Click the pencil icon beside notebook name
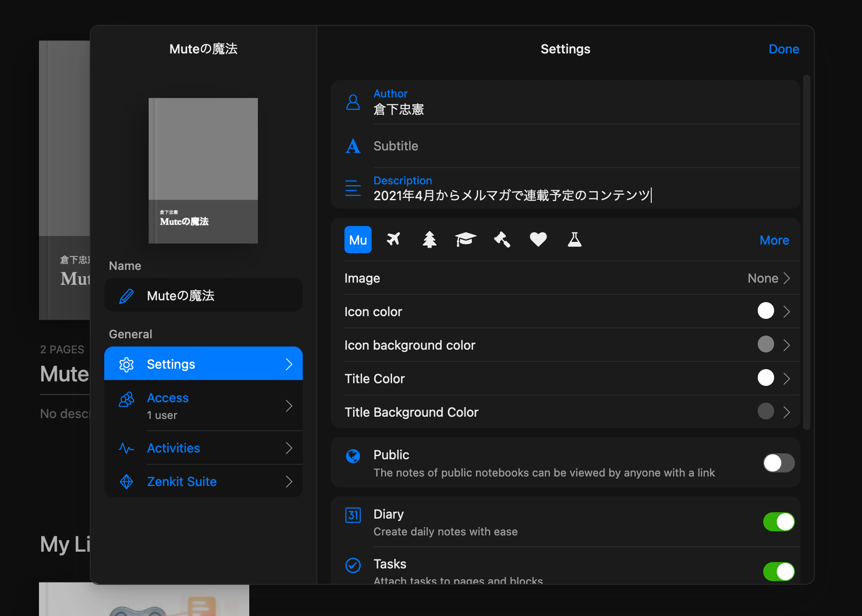The image size is (862, 616). point(126,296)
